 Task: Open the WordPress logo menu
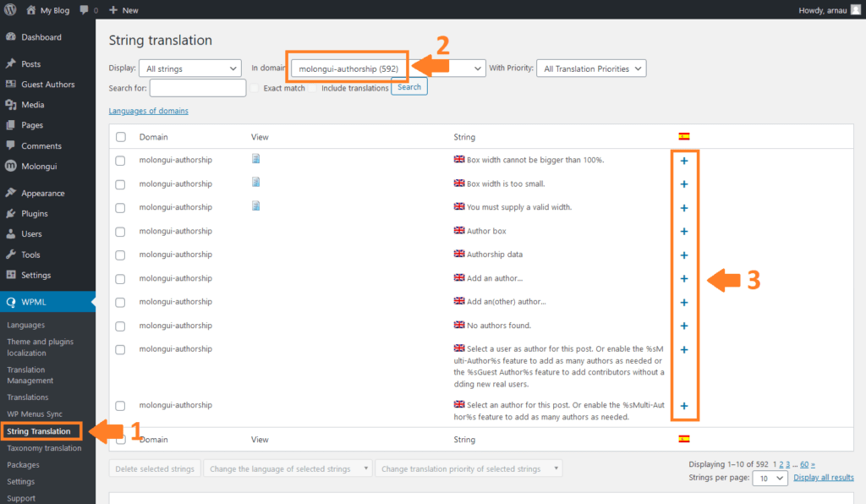[x=10, y=10]
